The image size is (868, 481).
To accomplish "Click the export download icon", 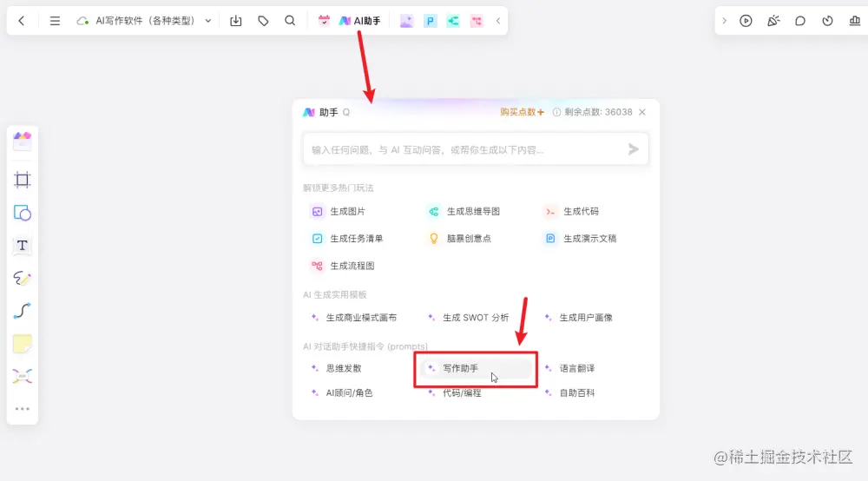I will point(236,21).
